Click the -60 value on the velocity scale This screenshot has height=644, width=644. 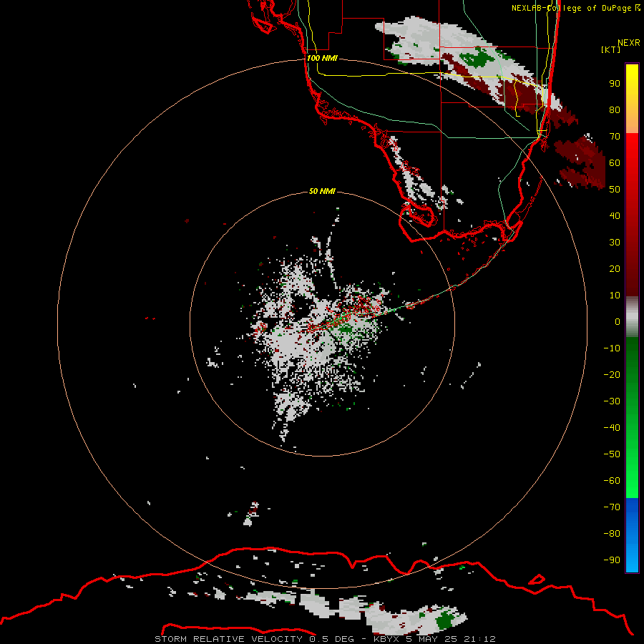[612, 481]
